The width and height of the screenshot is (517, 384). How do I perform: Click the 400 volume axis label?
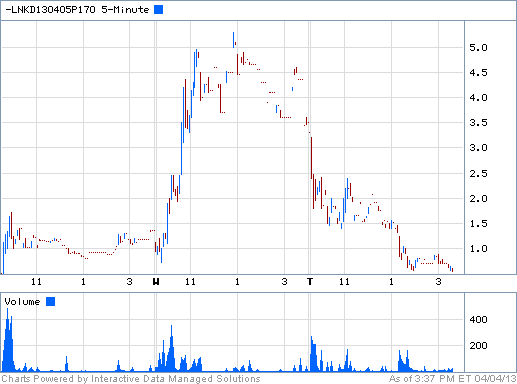pyautogui.click(x=478, y=320)
